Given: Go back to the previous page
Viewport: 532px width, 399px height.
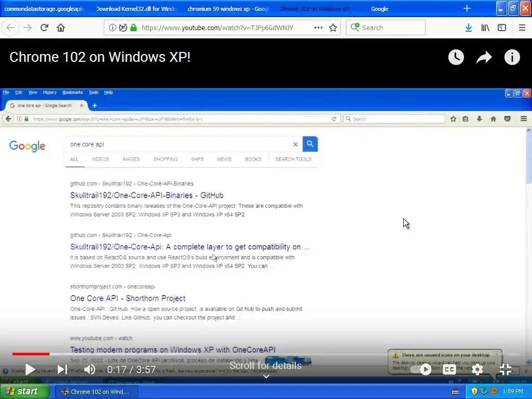Looking at the screenshot, I should click(x=10, y=28).
